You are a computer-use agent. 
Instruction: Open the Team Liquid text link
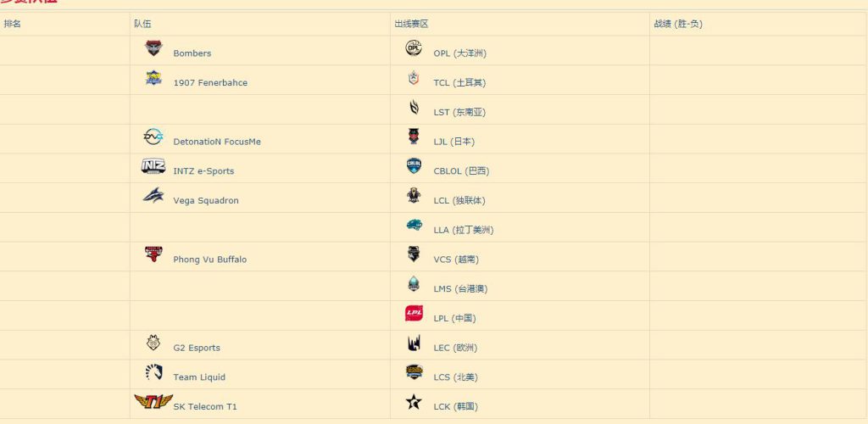pos(199,377)
